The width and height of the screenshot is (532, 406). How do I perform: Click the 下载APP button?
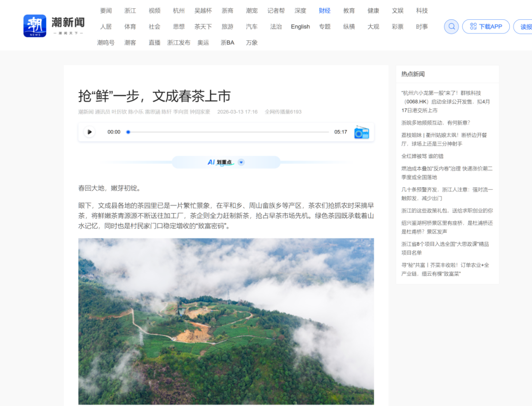pos(485,27)
